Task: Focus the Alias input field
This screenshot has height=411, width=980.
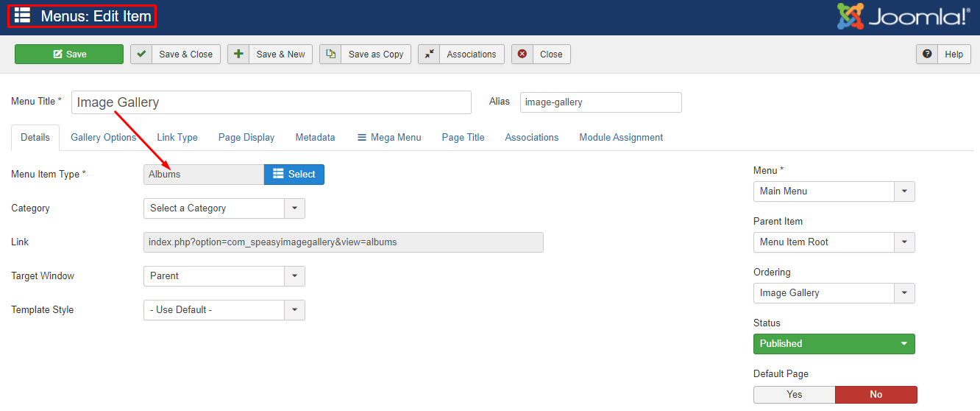Action: [x=600, y=102]
